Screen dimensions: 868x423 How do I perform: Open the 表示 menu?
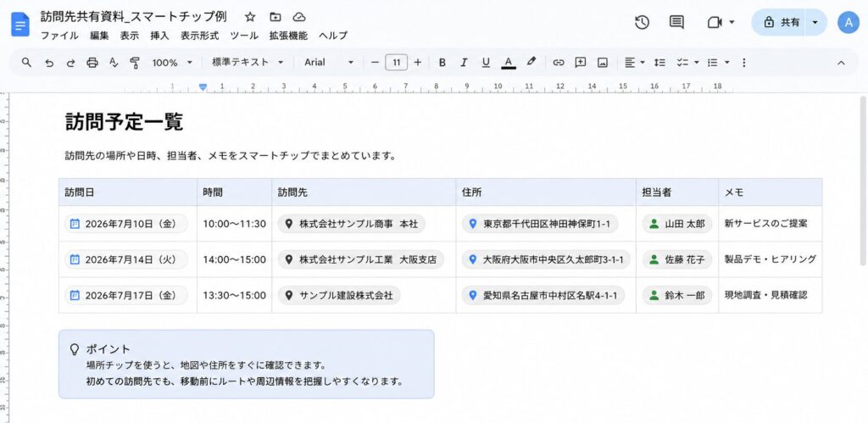pos(130,36)
